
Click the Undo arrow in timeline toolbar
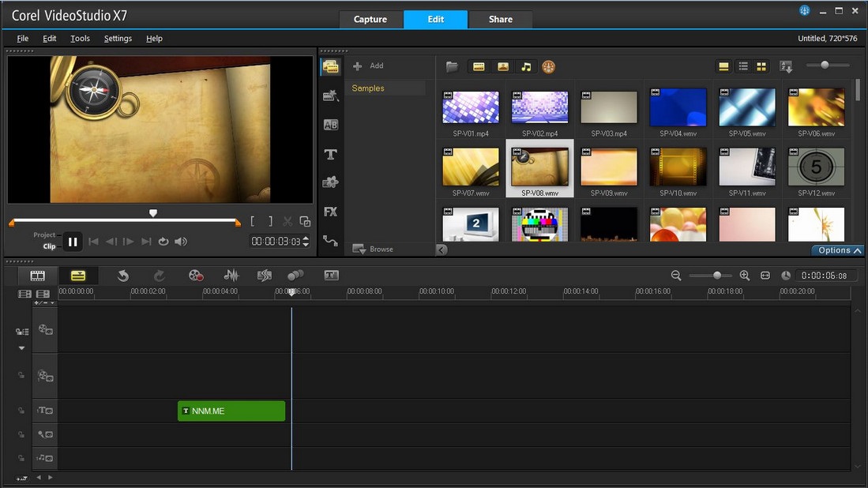123,275
